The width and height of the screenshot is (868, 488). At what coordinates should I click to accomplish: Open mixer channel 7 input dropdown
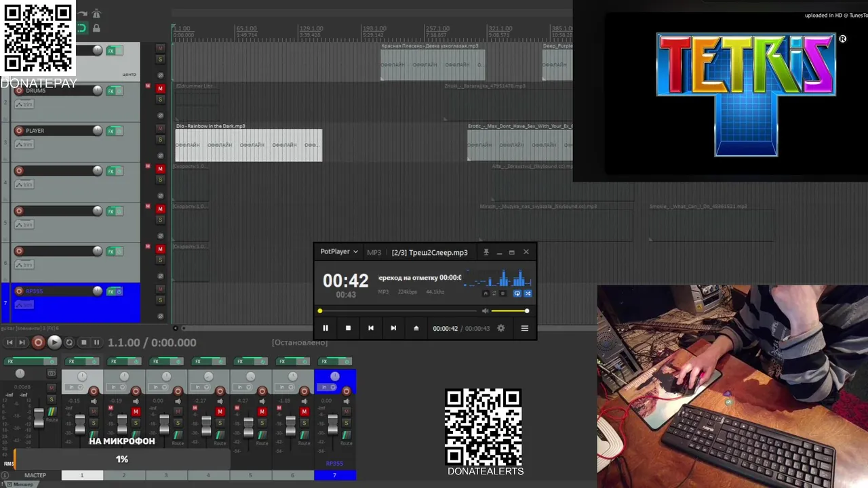pos(327,387)
